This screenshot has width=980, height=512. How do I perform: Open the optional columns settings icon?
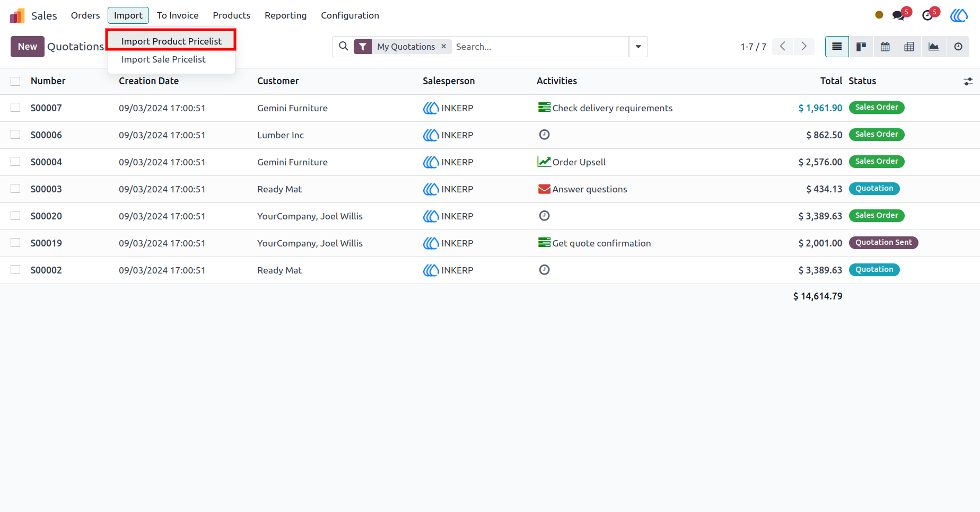pyautogui.click(x=968, y=82)
